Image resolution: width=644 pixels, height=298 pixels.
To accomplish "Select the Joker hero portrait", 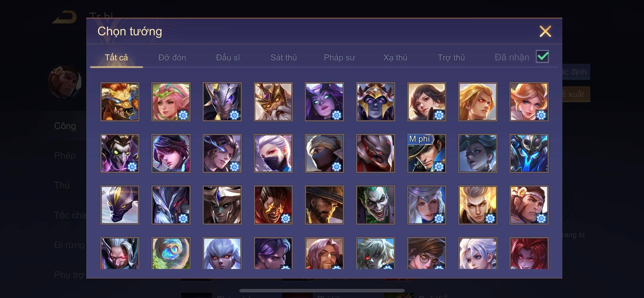I will point(375,205).
